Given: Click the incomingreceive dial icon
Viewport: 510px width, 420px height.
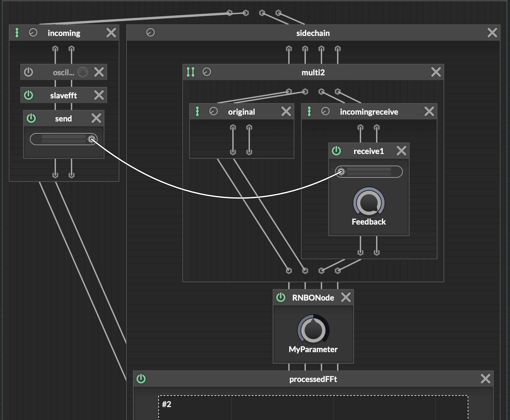Looking at the screenshot, I should 326,111.
